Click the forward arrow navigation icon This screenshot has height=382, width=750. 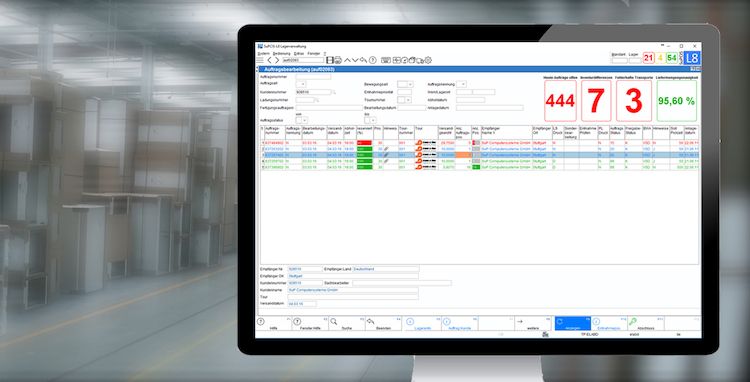pyautogui.click(x=277, y=60)
